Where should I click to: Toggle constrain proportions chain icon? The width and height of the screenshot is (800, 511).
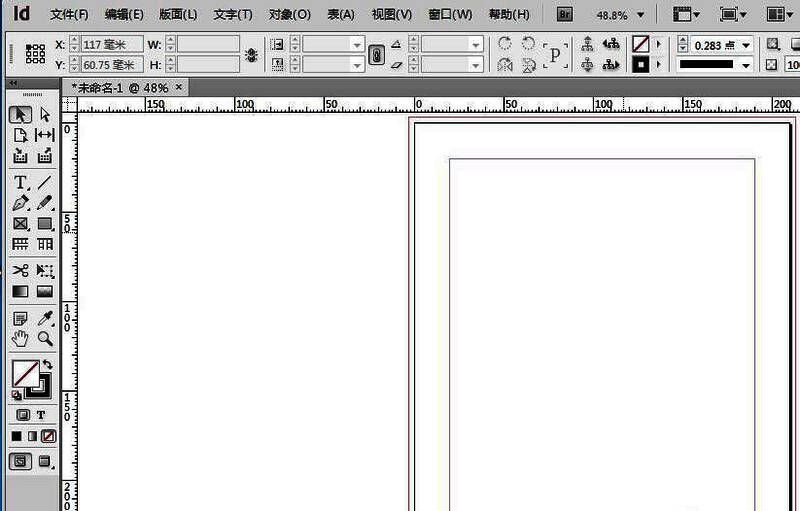[376, 55]
